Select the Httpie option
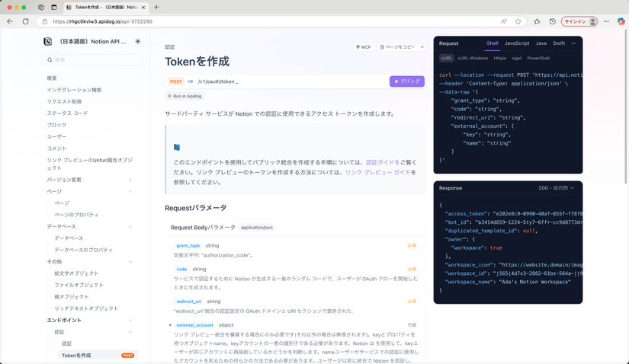629x364 pixels. [500, 58]
